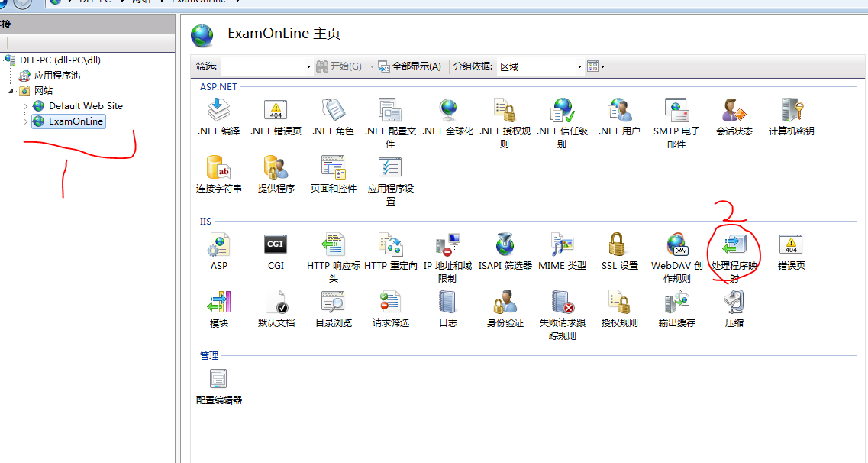Open the 分组依据 区域 dropdown

pyautogui.click(x=579, y=66)
